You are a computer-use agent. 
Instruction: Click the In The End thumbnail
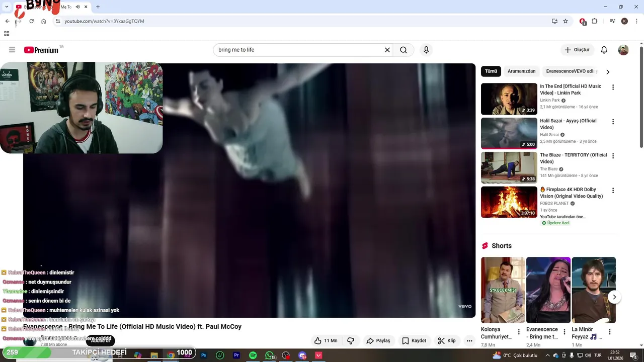point(509,99)
